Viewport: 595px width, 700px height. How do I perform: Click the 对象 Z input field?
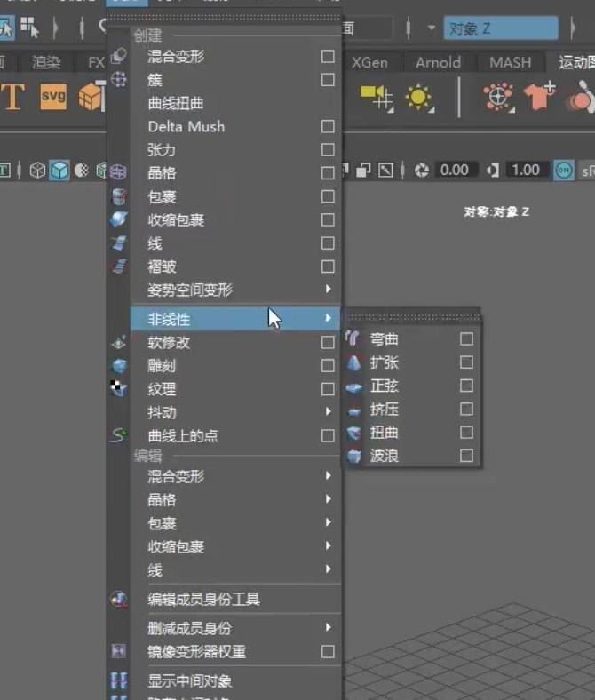(x=500, y=28)
